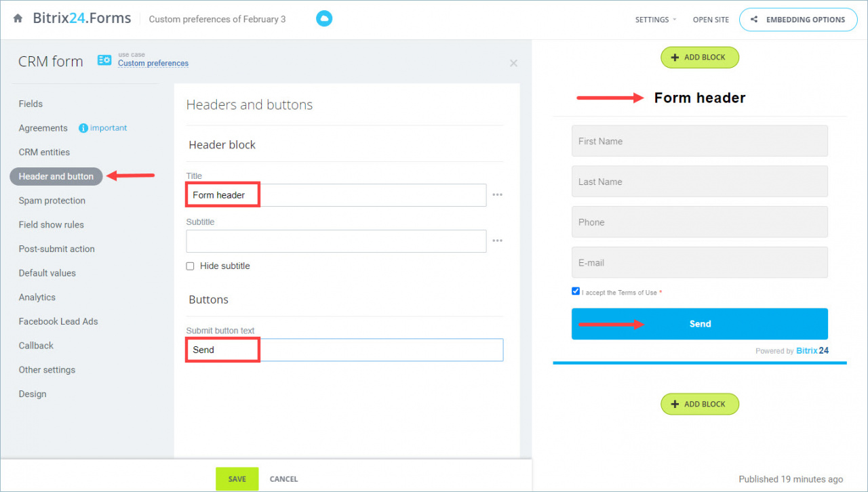Click the info icon next to important
868x492 pixels.
tap(83, 128)
